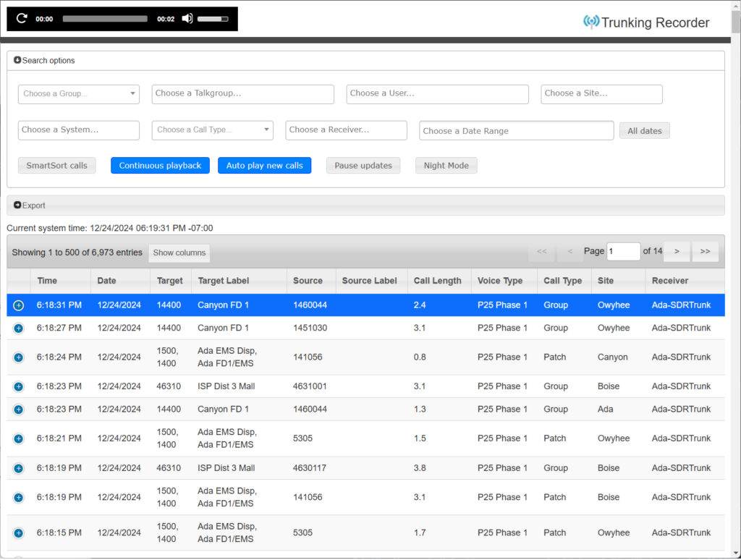Image resolution: width=741 pixels, height=560 pixels.
Task: Click call length 3.8 cell
Action: click(420, 468)
